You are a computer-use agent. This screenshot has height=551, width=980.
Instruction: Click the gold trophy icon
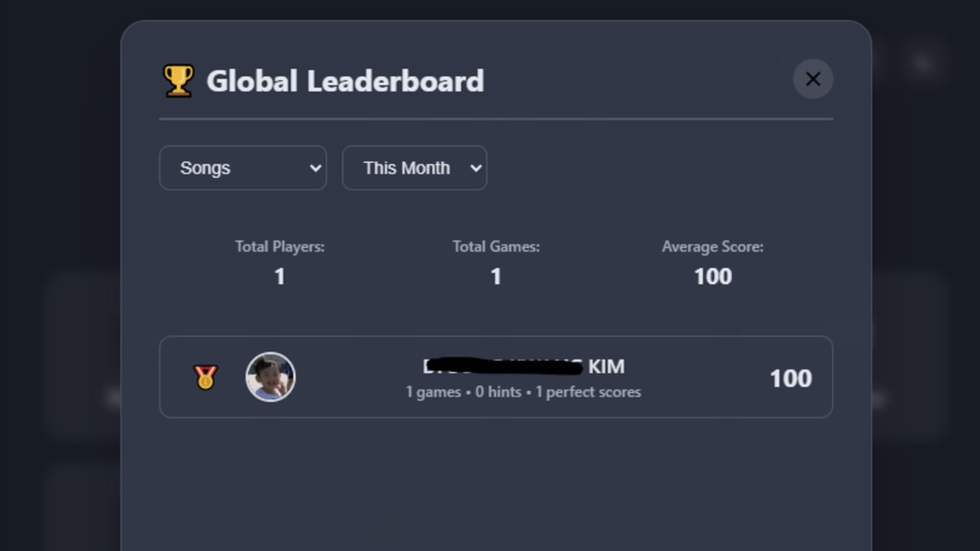(x=178, y=81)
